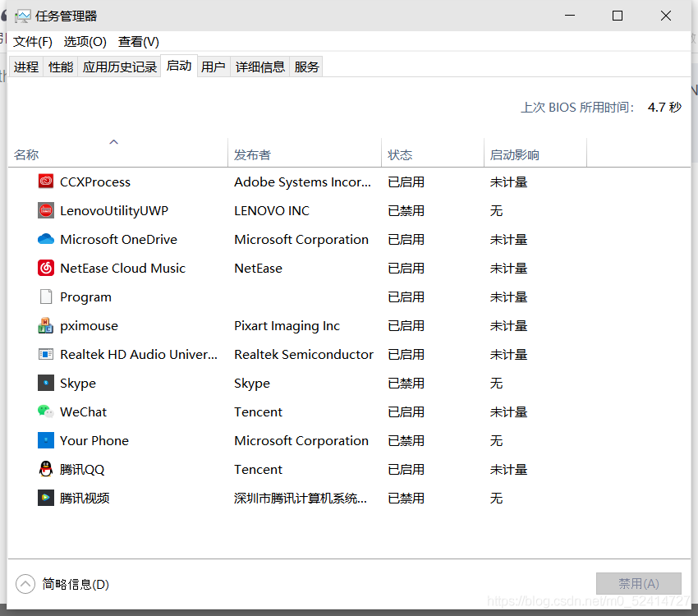Switch to the 性能 tab

coord(61,67)
